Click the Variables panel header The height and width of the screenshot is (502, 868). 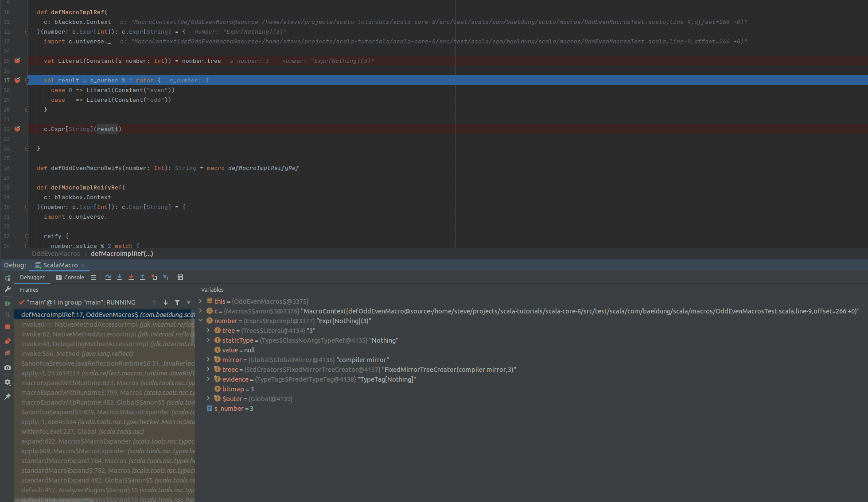tap(212, 290)
